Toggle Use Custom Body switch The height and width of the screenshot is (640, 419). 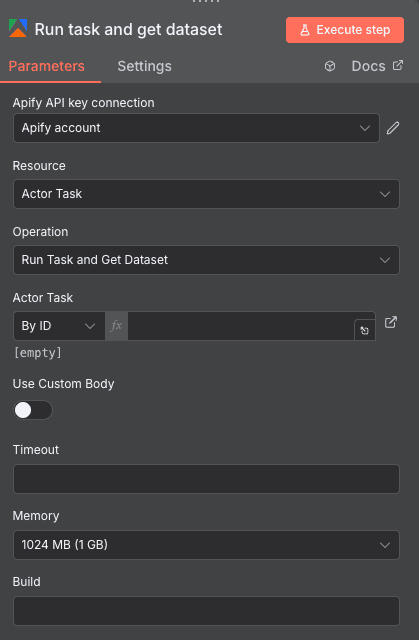[33, 410]
